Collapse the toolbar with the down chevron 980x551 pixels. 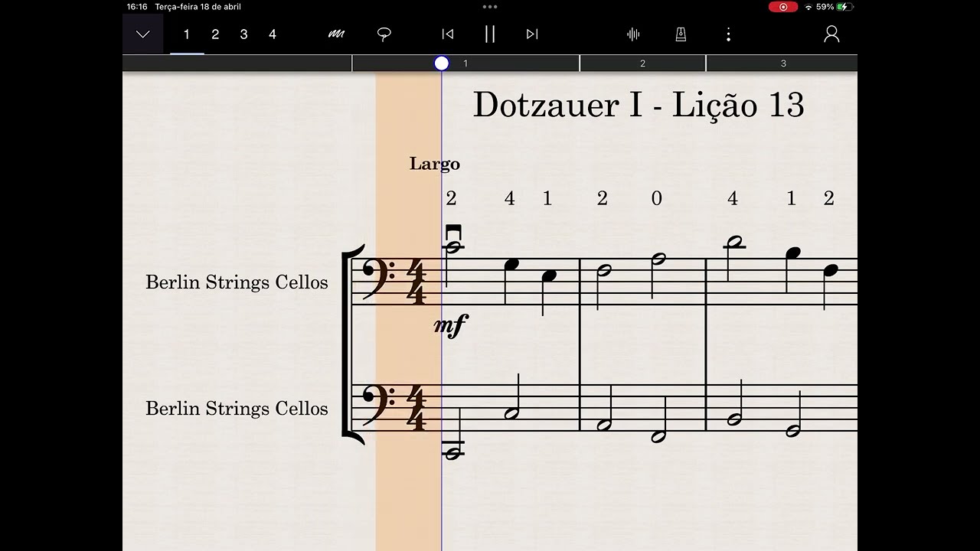pyautogui.click(x=143, y=34)
